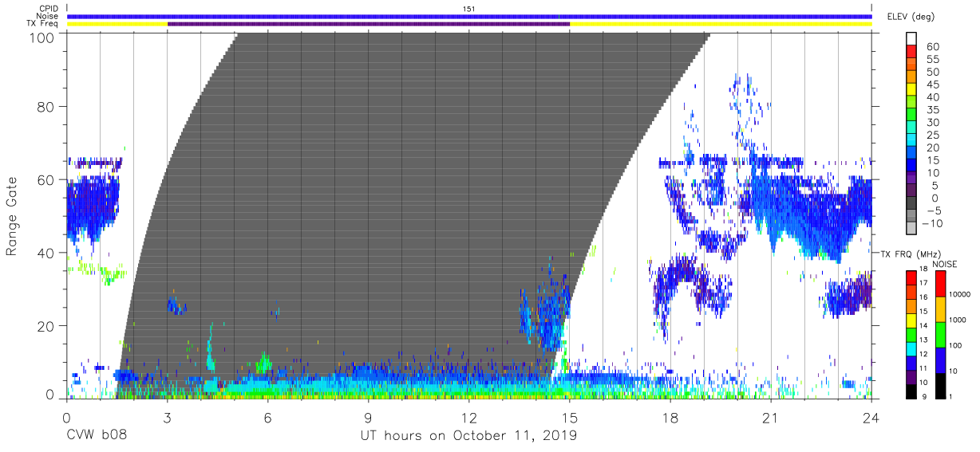Pick the black 9–10 MHz TX FRQ swatch

(x=911, y=390)
